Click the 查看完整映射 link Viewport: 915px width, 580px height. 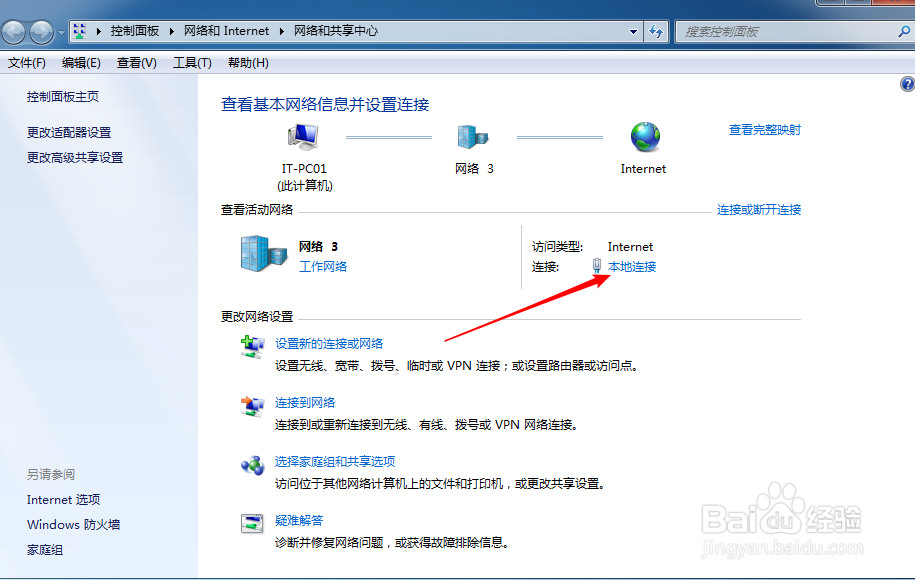coord(763,129)
